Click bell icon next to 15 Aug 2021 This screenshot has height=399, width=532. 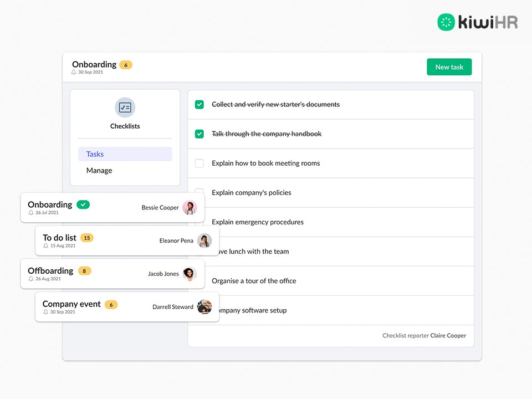46,245
